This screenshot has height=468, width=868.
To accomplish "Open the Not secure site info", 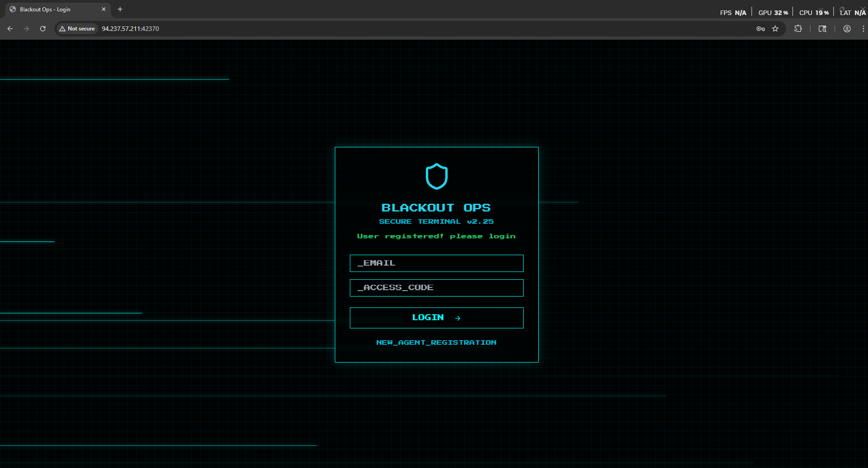I will click(x=77, y=29).
